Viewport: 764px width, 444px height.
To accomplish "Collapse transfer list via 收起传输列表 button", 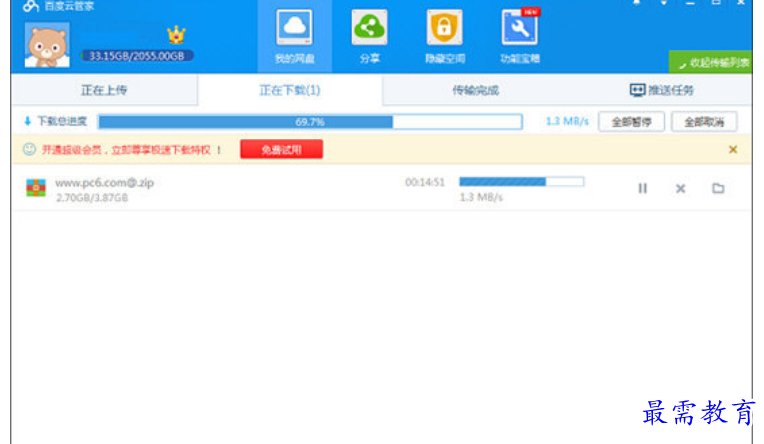I will click(710, 62).
